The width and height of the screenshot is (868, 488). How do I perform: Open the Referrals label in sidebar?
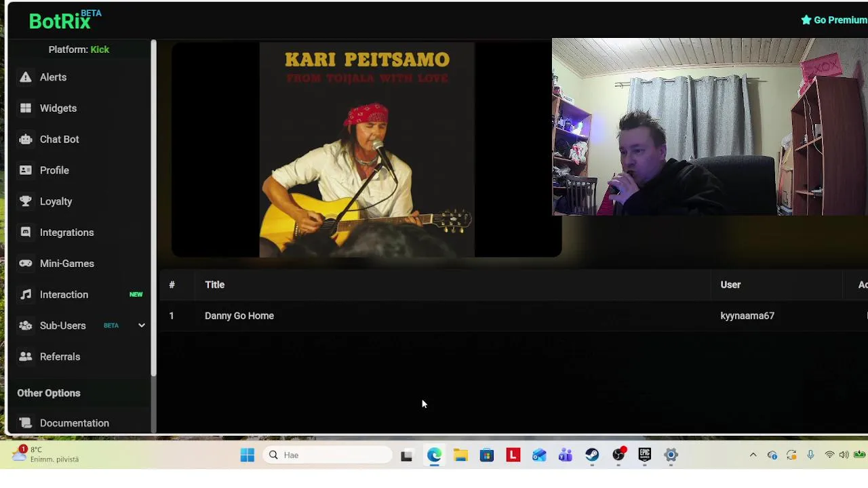60,357
